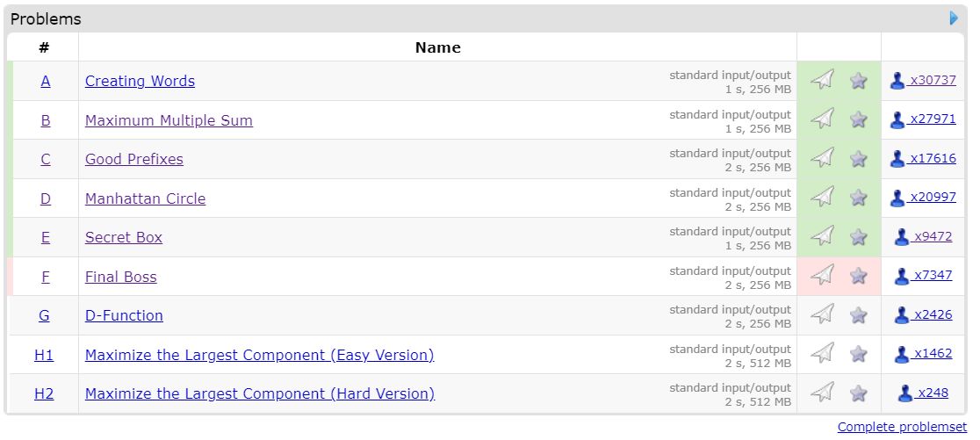This screenshot has height=440, width=980.
Task: Click the solved-by person icon for Manhattan Circle
Action: 897,198
